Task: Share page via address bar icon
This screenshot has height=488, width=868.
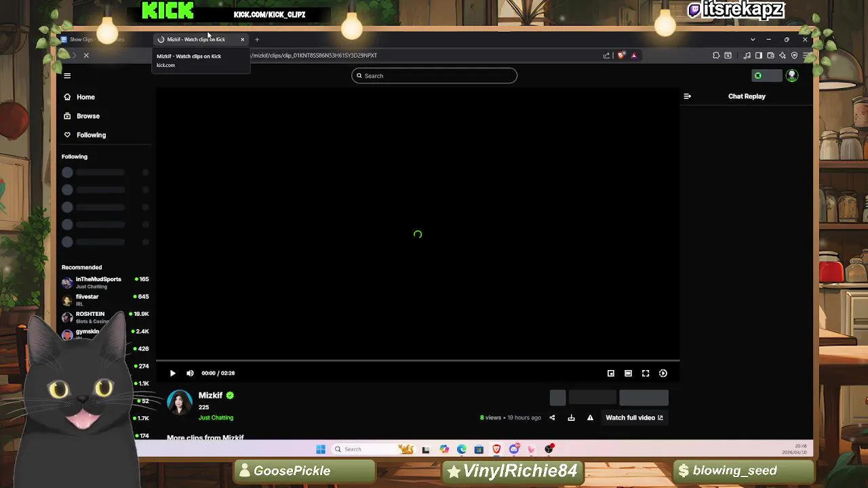Action: point(606,56)
